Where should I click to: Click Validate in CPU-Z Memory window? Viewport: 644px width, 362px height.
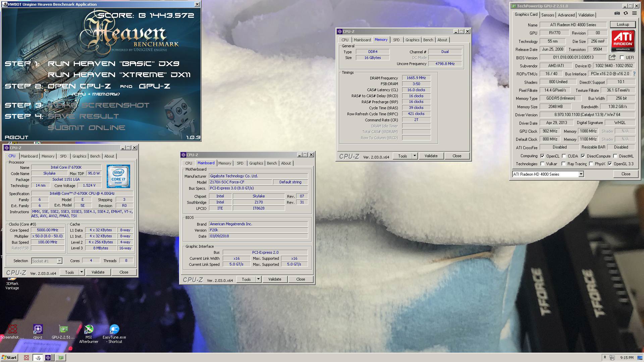[x=431, y=156]
